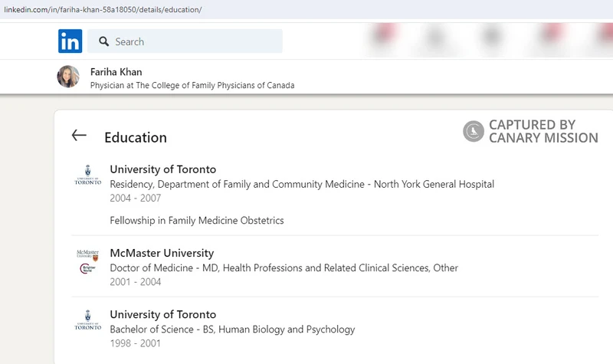Click the back arrow beside Education
The height and width of the screenshot is (364, 613).
tap(79, 136)
